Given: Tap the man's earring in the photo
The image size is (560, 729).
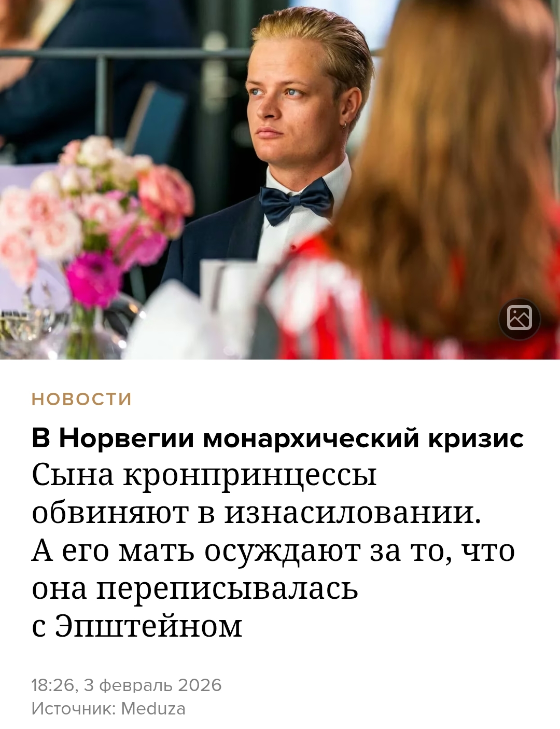Looking at the screenshot, I should (x=344, y=126).
